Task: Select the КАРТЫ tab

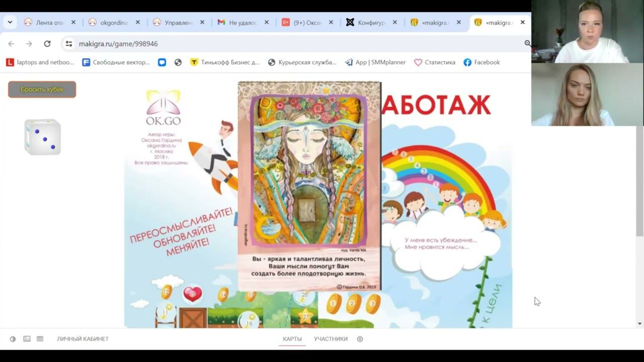Action: 292,339
